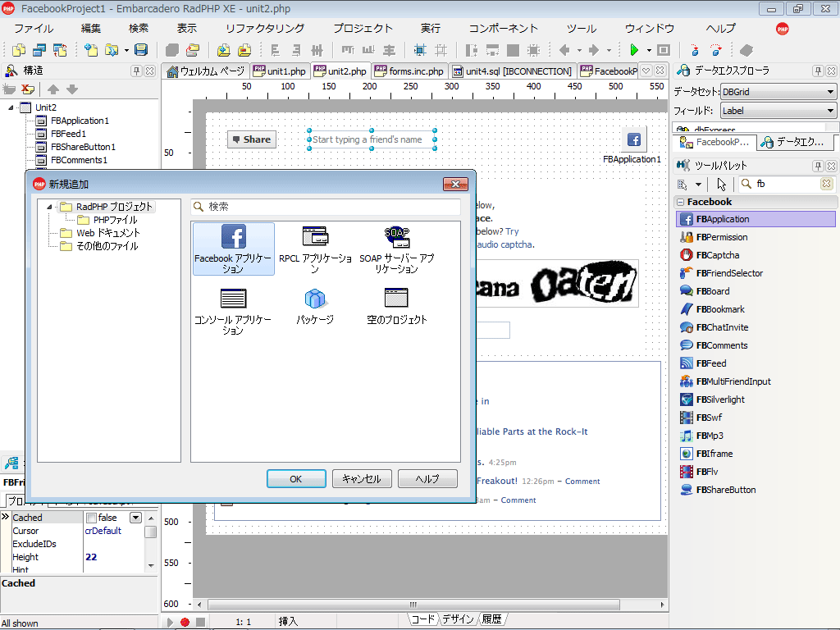Select the PHPファイル tree item
The width and height of the screenshot is (840, 630).
115,220
